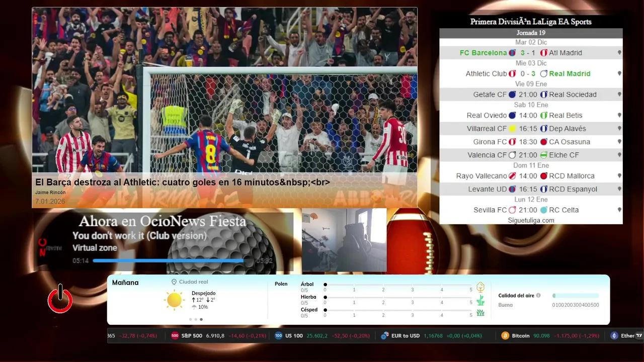Click the EUR to USD flags icon
The width and height of the screenshot is (644, 362).
[385, 336]
